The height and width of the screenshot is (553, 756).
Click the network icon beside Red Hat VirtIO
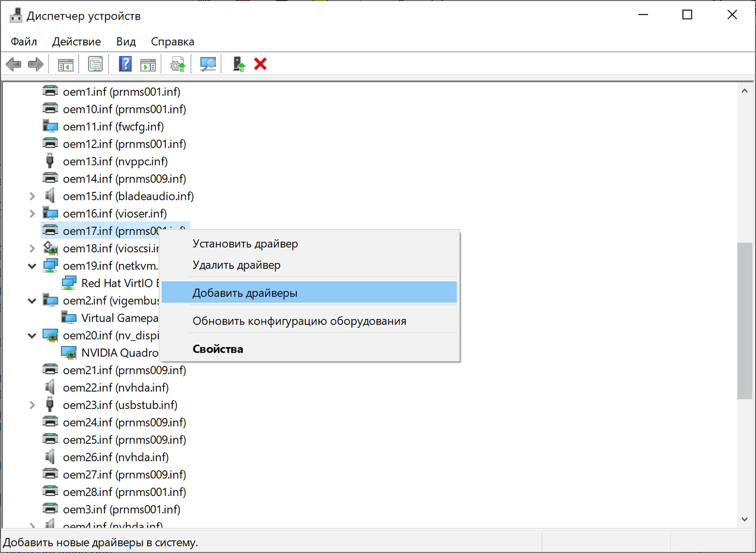(x=69, y=283)
